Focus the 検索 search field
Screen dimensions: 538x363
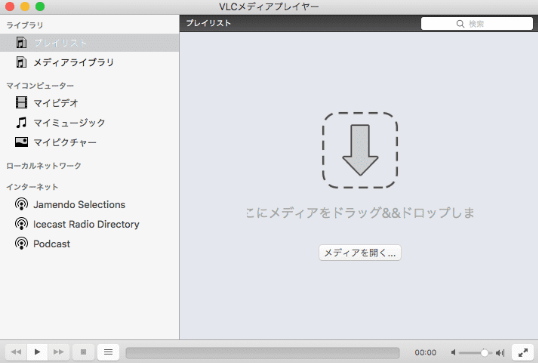click(477, 24)
